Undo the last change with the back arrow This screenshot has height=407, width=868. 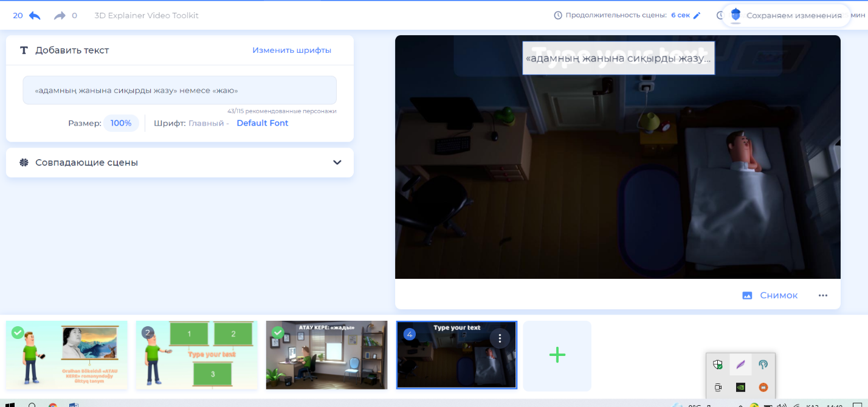(x=35, y=15)
